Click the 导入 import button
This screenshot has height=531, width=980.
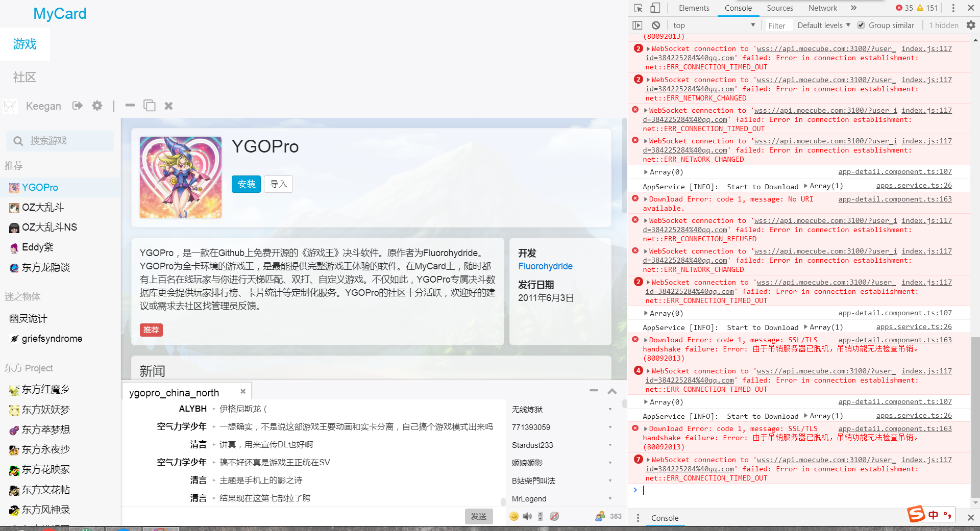pos(278,184)
